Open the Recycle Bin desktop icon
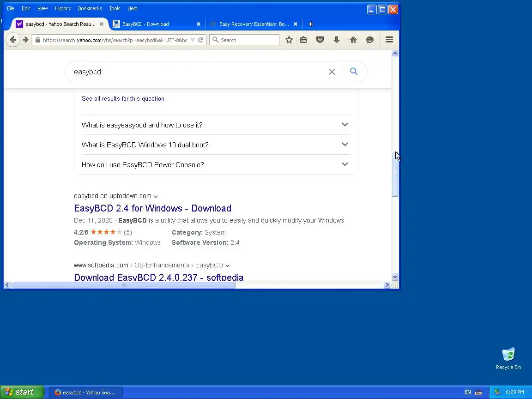The image size is (532, 399). pos(508,358)
